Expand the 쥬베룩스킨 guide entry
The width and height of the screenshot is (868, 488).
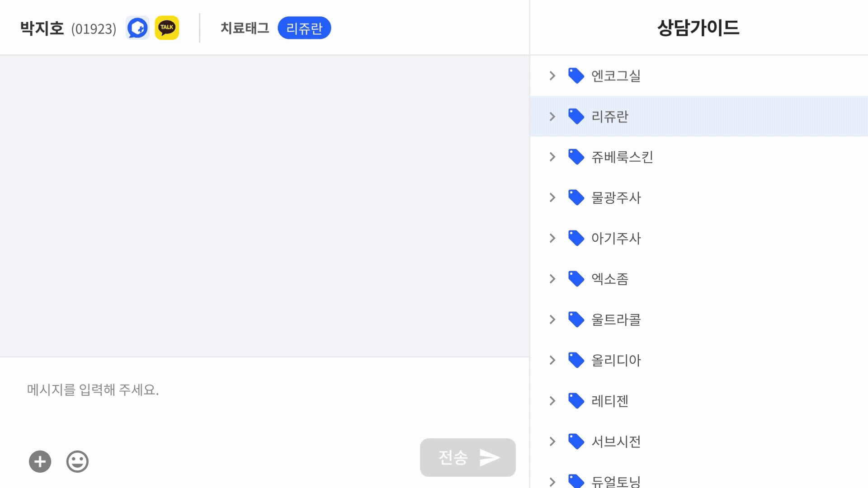[552, 157]
